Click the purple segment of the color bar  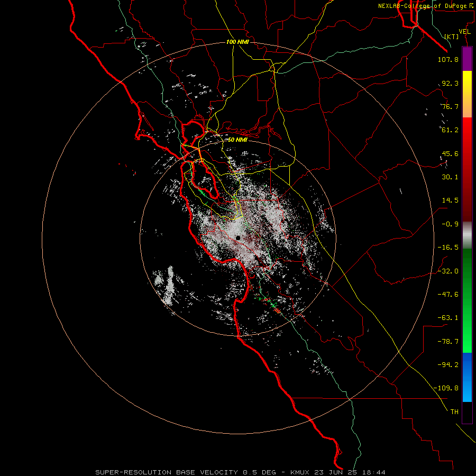pyautogui.click(x=467, y=59)
